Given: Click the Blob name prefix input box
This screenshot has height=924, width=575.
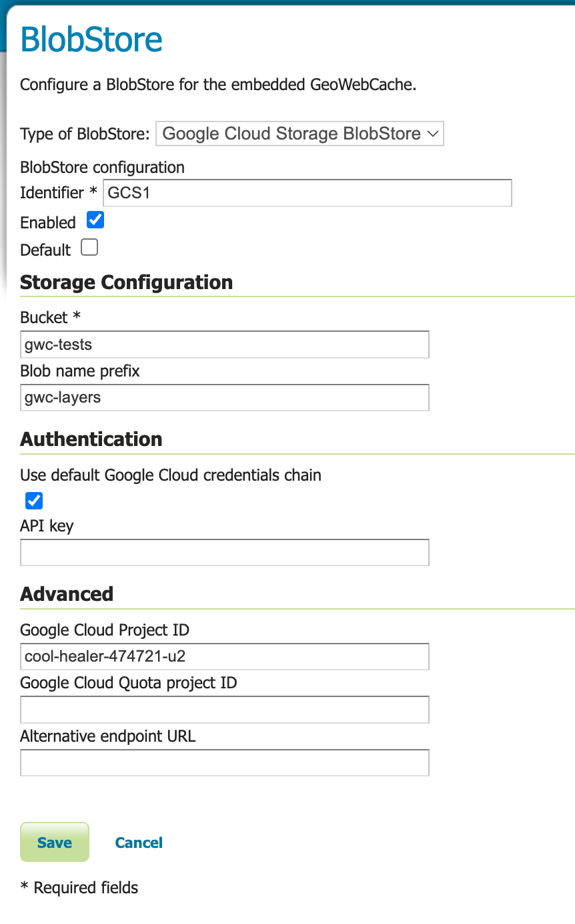Looking at the screenshot, I should click(224, 397).
